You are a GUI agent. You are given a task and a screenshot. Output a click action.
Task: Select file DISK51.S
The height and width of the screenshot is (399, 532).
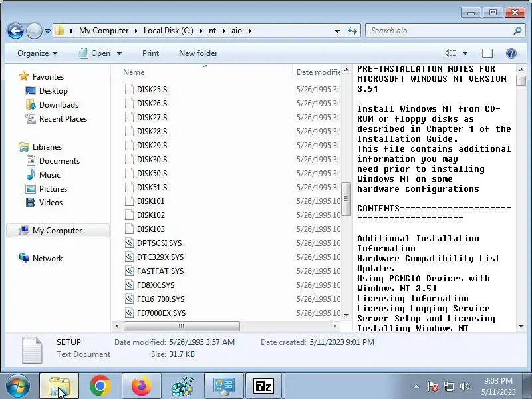coord(152,188)
